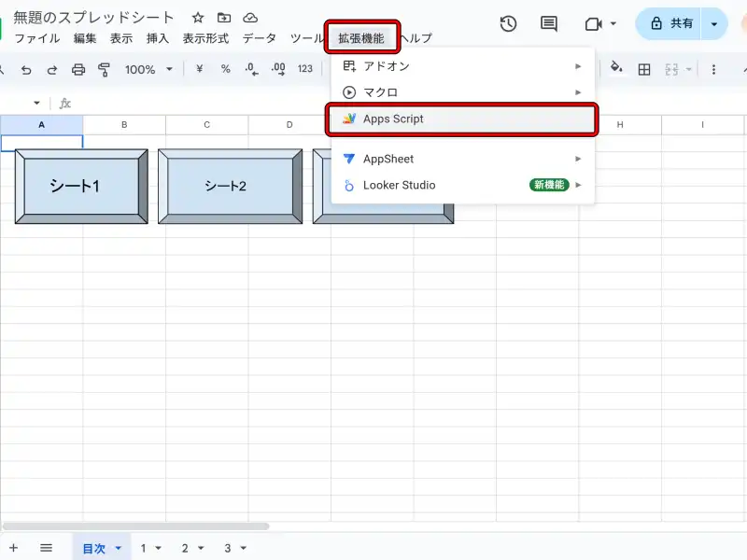Open the share options dropdown arrow
Screen dimensions: 747x560
pos(713,24)
